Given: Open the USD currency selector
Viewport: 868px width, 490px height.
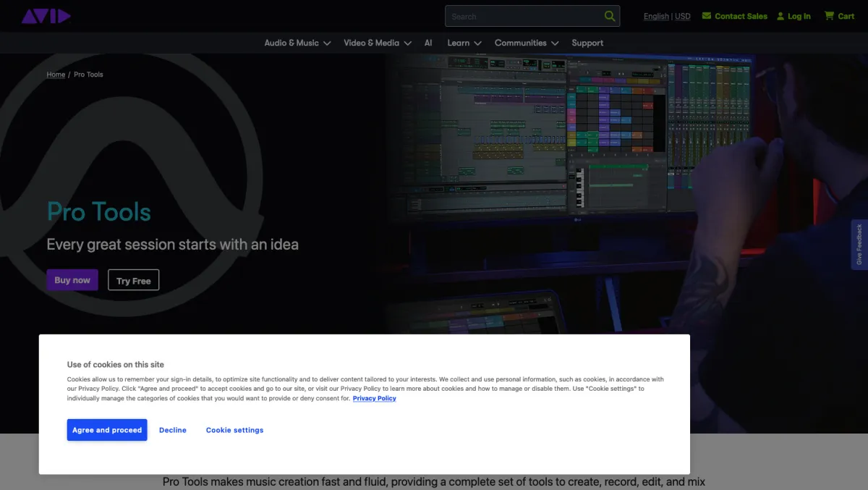Looking at the screenshot, I should 683,16.
